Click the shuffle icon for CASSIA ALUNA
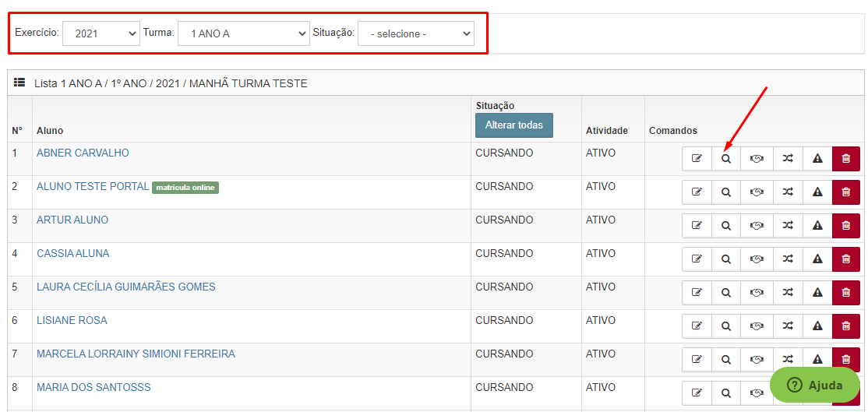The height and width of the screenshot is (412, 868). (787, 259)
